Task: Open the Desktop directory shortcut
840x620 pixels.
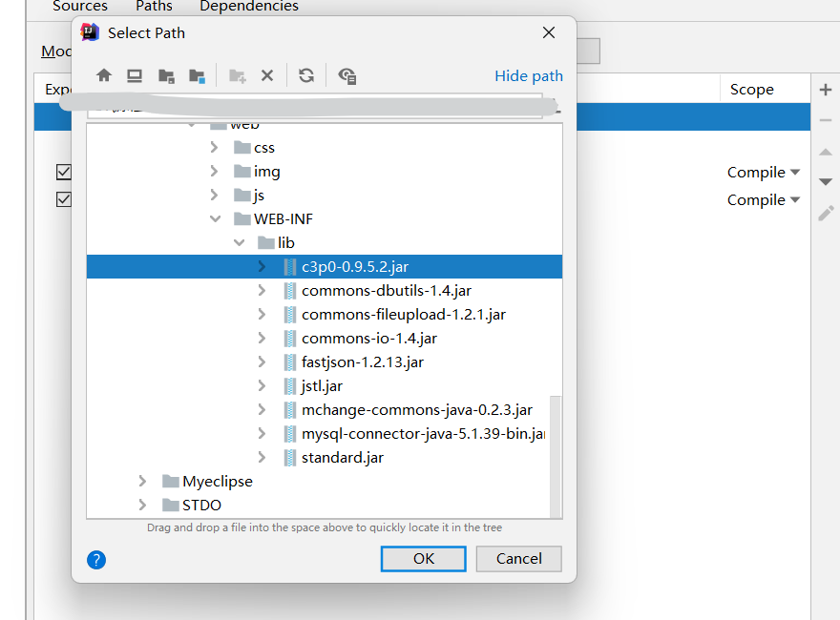Action: pyautogui.click(x=134, y=74)
